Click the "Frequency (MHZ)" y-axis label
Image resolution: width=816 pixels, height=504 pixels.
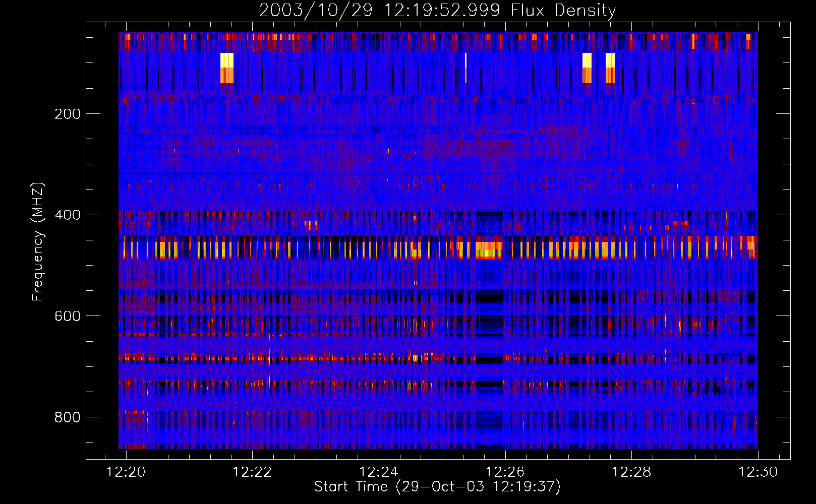[x=38, y=241]
